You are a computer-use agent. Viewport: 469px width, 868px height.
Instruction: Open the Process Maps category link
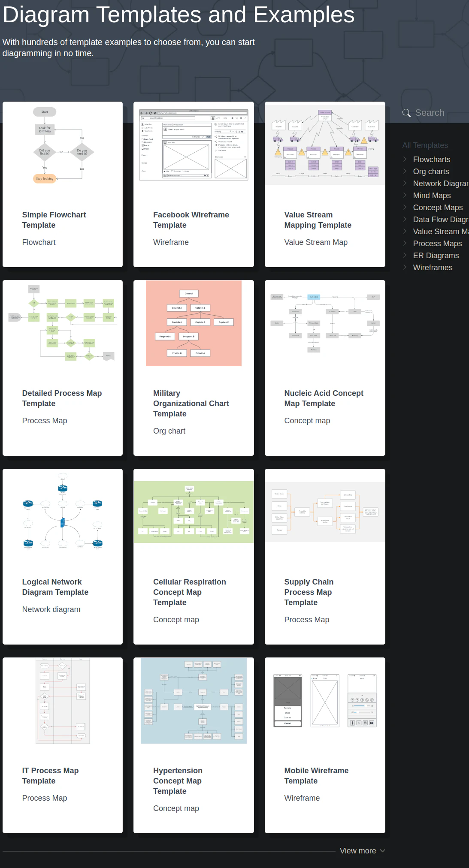(x=437, y=244)
